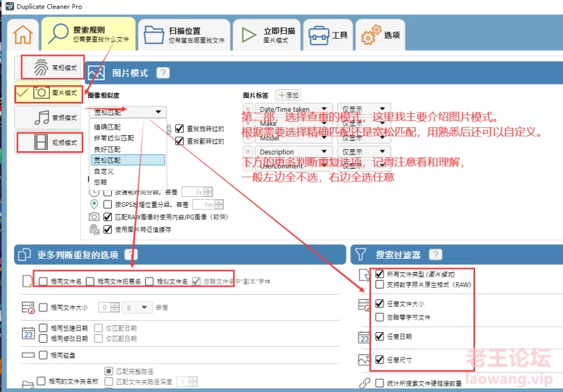Select 视频模式 film strip mode
This screenshot has height=392, width=563.
point(49,142)
